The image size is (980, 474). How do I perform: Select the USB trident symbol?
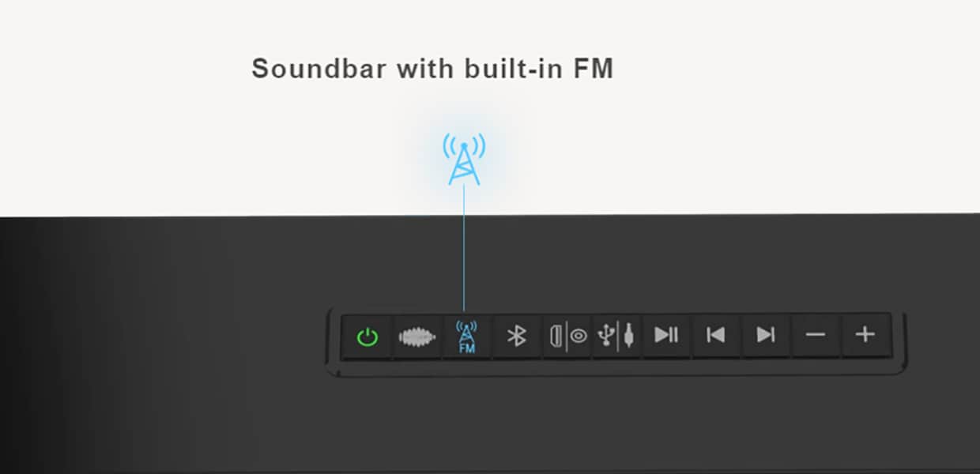(x=605, y=337)
